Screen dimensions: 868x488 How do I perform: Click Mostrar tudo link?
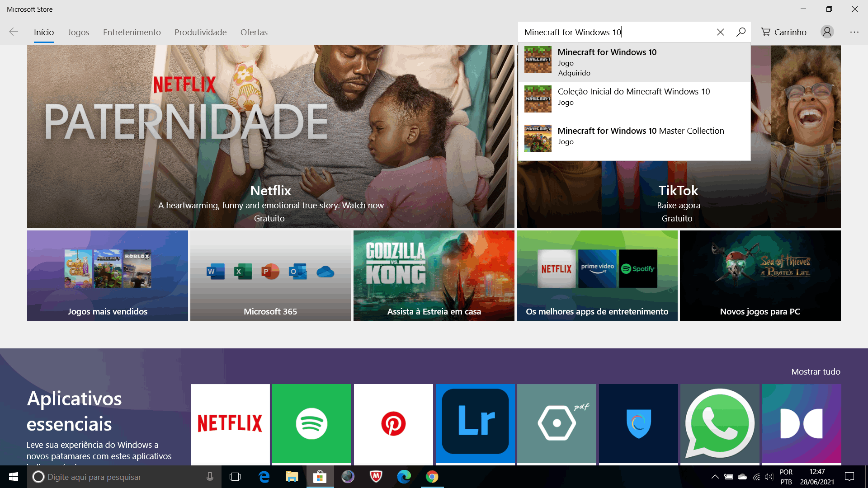click(816, 372)
